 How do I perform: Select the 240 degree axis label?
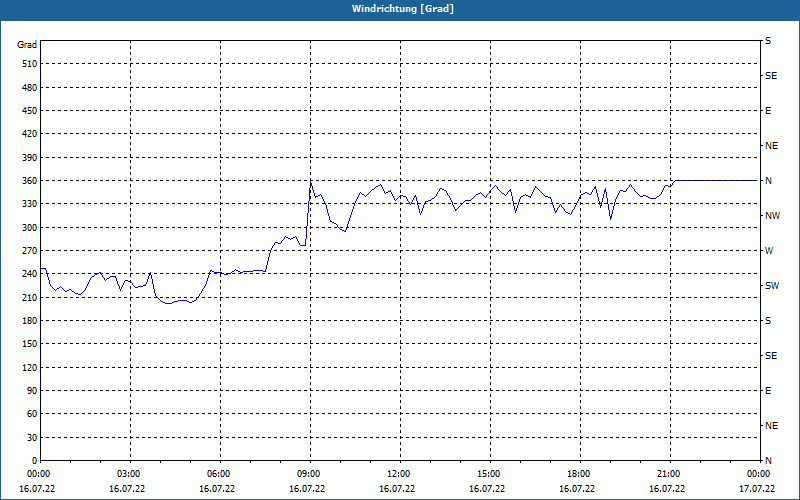click(x=29, y=274)
